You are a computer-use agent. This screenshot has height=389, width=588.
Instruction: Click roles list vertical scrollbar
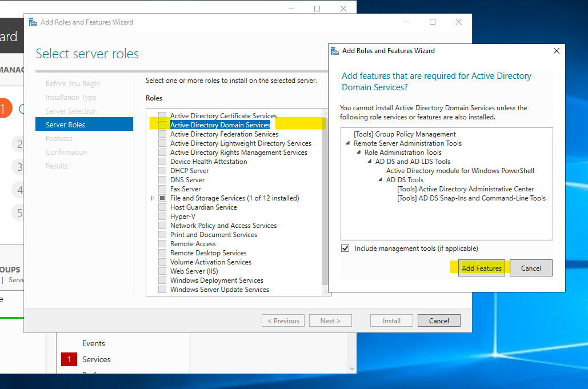point(325,202)
